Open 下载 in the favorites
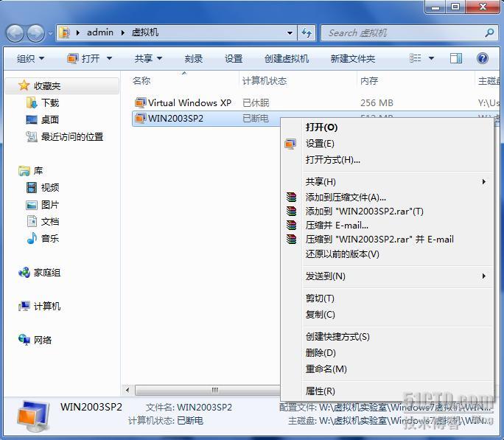Screen dimensions: 504x440 43,103
